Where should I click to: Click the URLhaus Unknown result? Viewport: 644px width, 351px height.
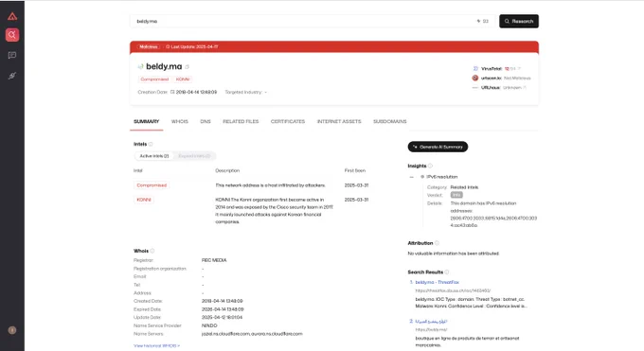coord(512,87)
